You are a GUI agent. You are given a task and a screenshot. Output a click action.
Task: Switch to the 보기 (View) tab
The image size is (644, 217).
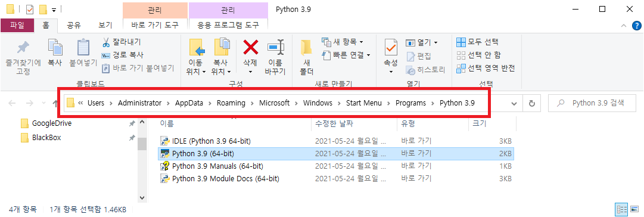pos(105,26)
